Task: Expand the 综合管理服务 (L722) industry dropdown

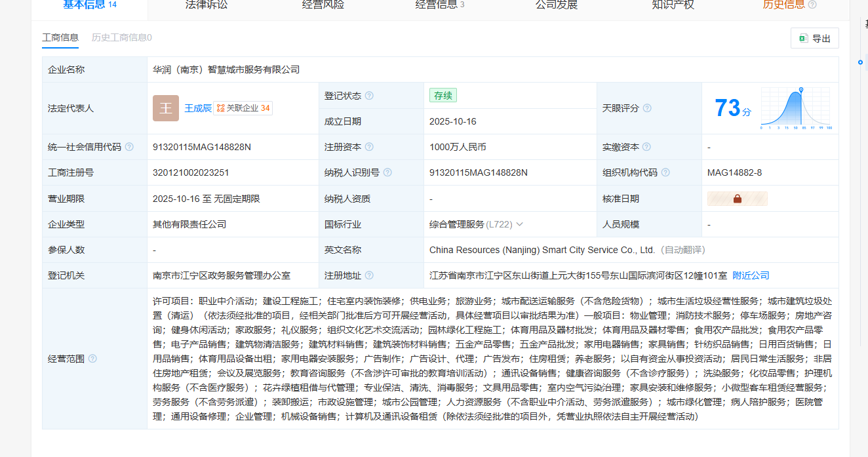Action: pyautogui.click(x=520, y=224)
